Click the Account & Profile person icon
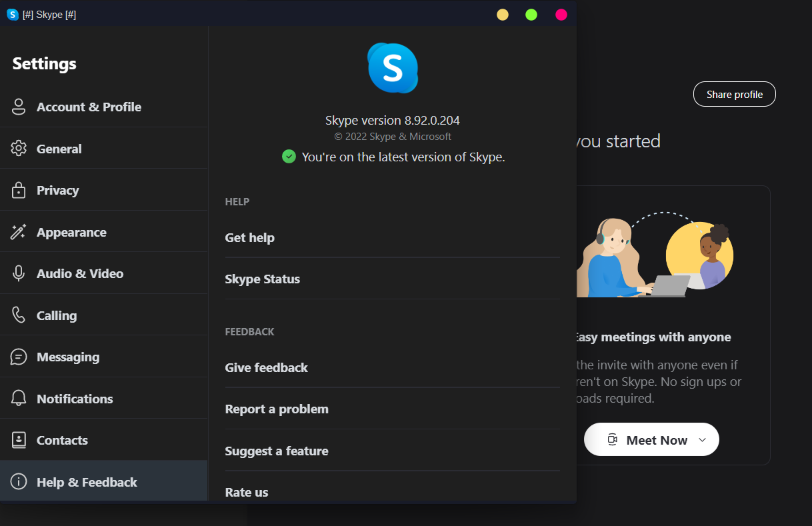Image resolution: width=812 pixels, height=526 pixels. tap(19, 107)
